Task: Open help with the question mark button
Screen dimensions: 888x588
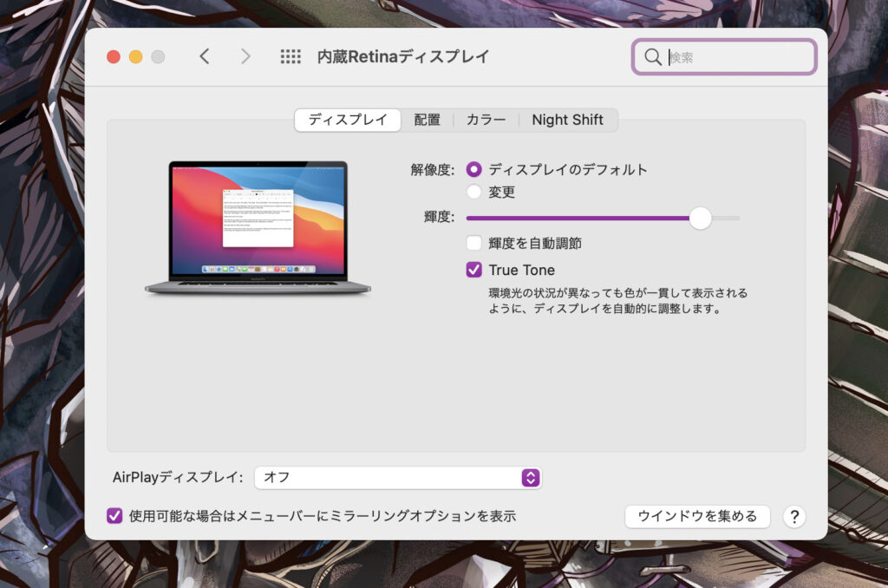Action: 794,517
